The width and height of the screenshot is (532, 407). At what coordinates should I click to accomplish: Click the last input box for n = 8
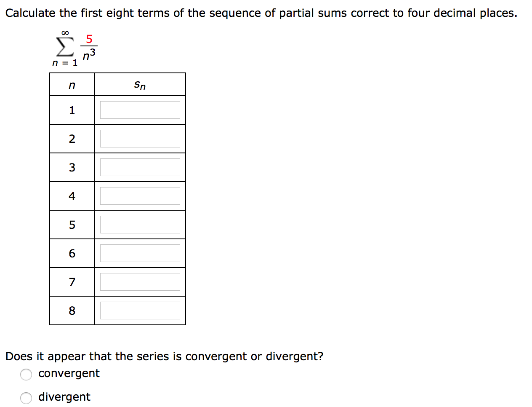click(140, 311)
